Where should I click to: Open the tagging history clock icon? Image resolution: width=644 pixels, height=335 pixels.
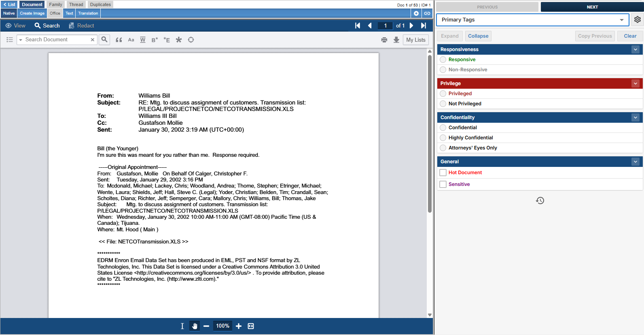(540, 201)
